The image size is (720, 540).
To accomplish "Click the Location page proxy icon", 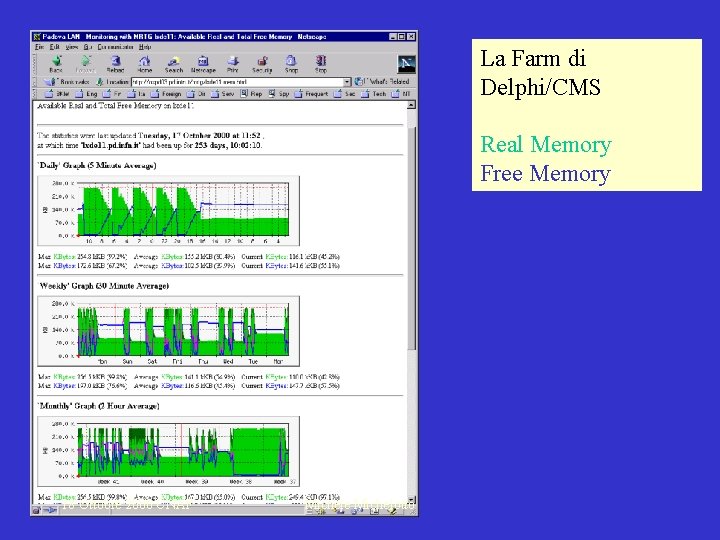I will tap(100, 82).
